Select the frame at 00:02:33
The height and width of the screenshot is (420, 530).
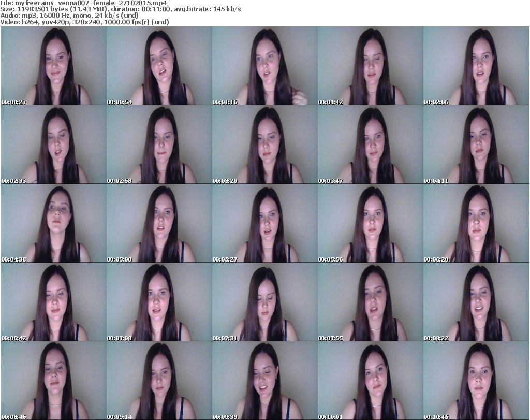coord(54,144)
